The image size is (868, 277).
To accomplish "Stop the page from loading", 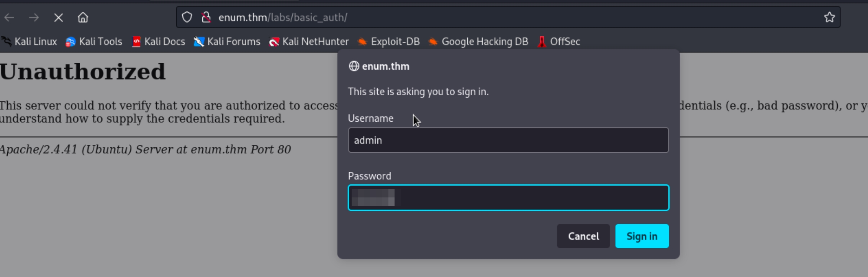I will [59, 18].
